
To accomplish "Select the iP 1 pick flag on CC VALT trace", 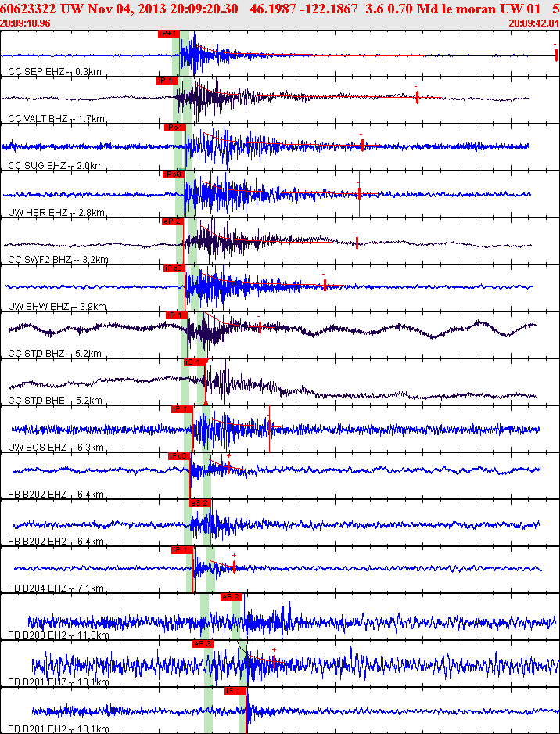I will (167, 81).
